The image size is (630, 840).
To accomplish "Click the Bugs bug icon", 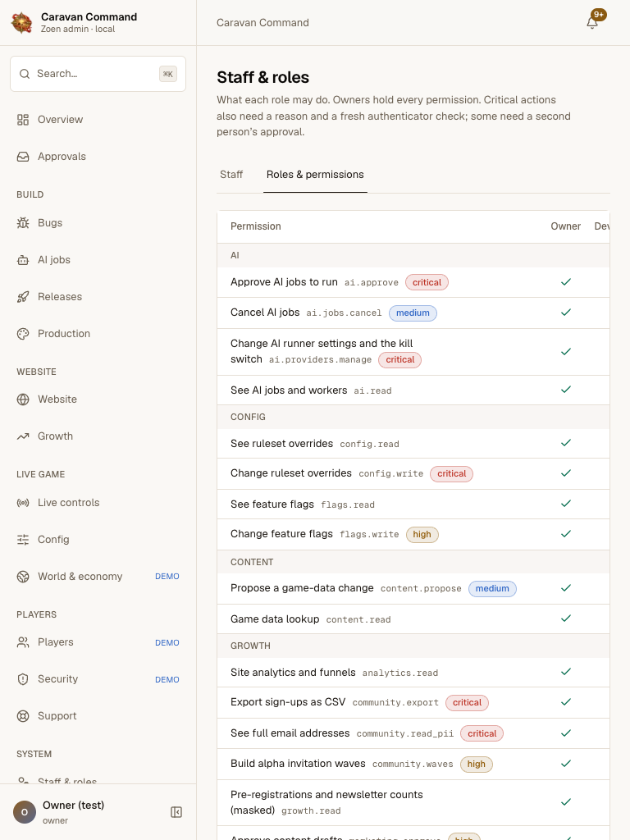I will coord(23,223).
